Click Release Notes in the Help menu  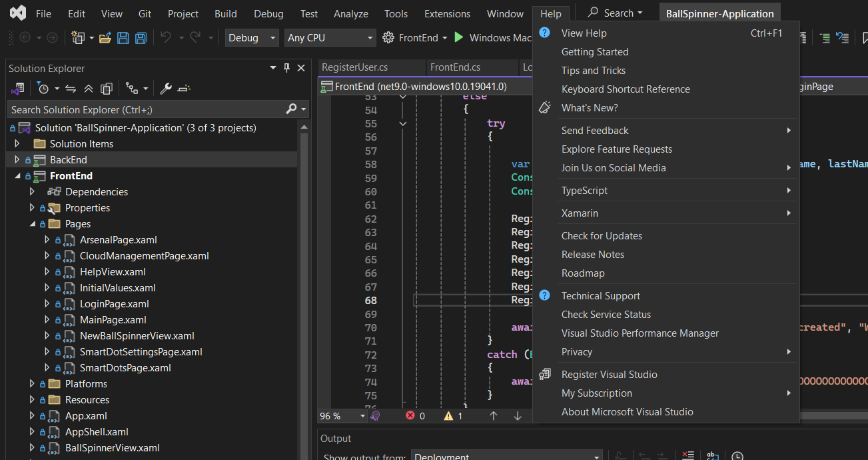click(x=592, y=254)
